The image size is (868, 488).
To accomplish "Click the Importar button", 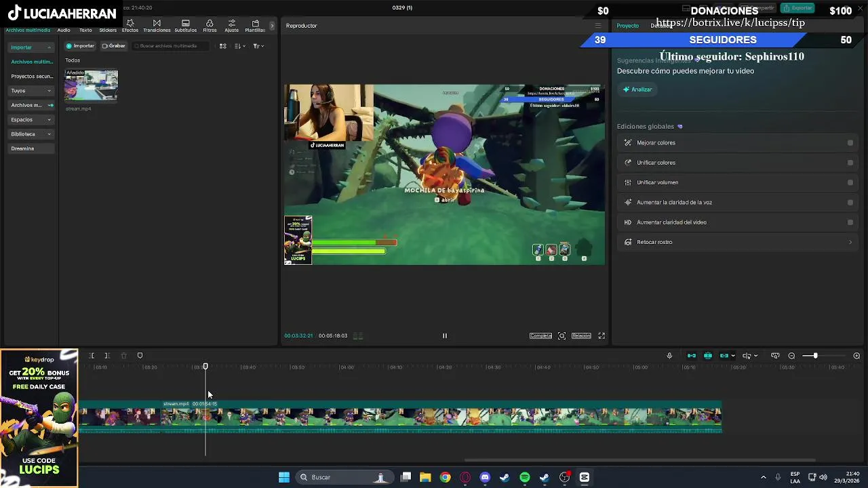I will click(80, 46).
